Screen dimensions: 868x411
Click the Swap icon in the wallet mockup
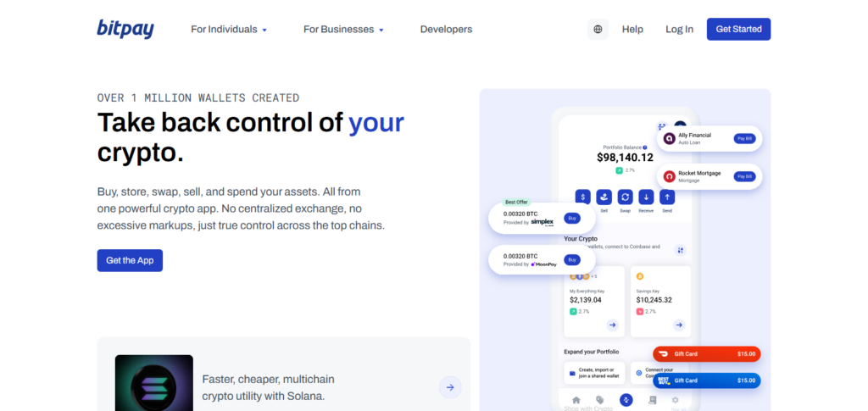tap(625, 197)
